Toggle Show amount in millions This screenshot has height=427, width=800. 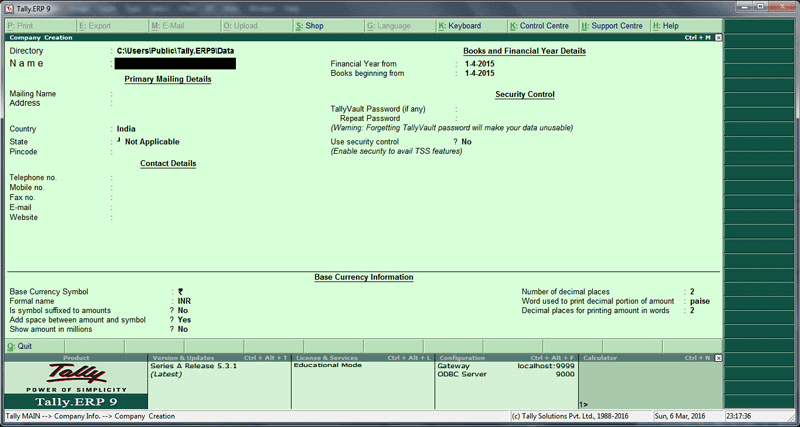pyautogui.click(x=183, y=330)
